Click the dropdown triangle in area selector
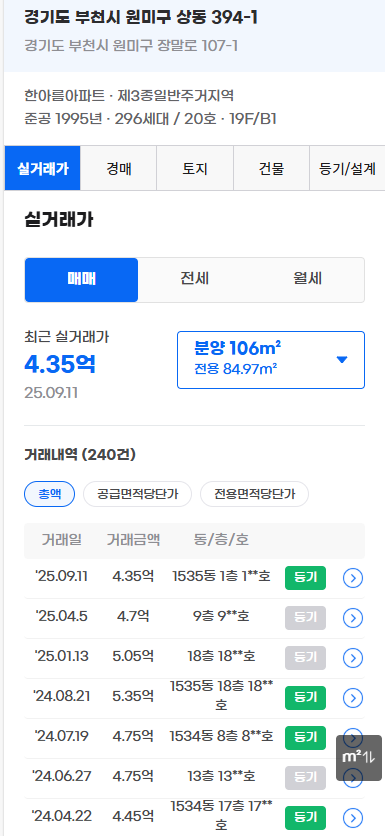This screenshot has height=836, width=385. (342, 360)
